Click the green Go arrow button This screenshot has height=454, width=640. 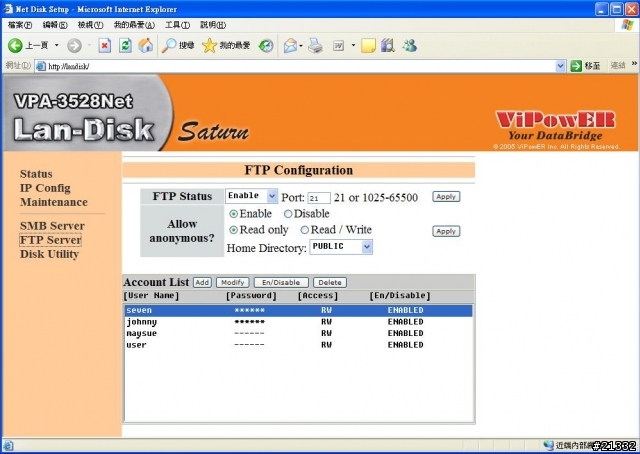[576, 66]
